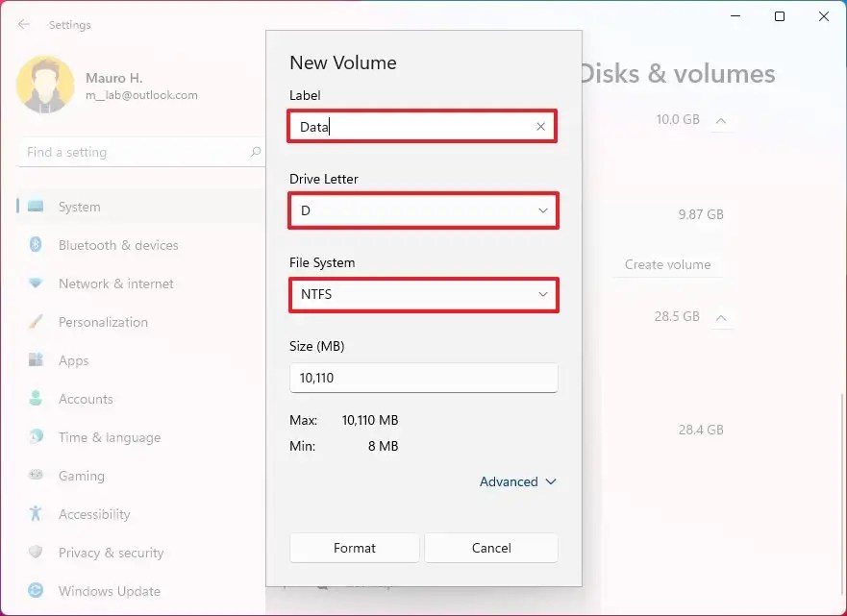Open the Drive Letter dropdown
The height and width of the screenshot is (616, 847).
click(423, 209)
